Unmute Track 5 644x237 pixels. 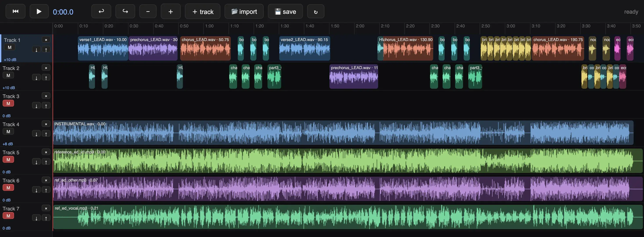[x=8, y=160]
